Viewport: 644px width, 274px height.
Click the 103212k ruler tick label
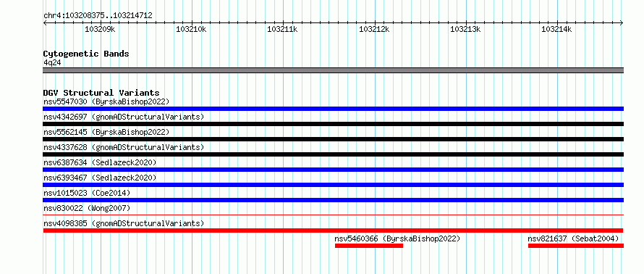pos(374,30)
